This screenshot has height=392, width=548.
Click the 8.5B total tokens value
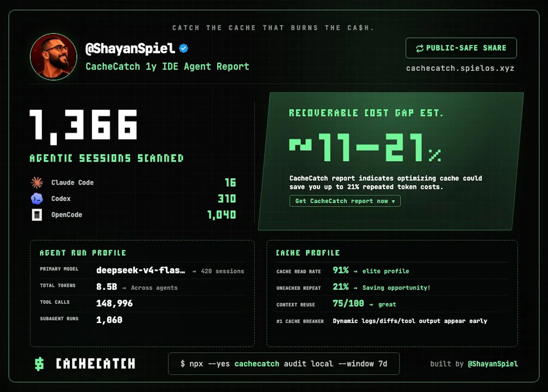107,287
